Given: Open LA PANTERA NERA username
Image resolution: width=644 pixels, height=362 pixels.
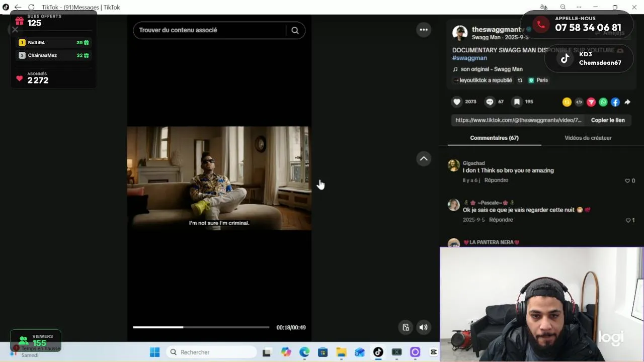Looking at the screenshot, I should pyautogui.click(x=491, y=242).
